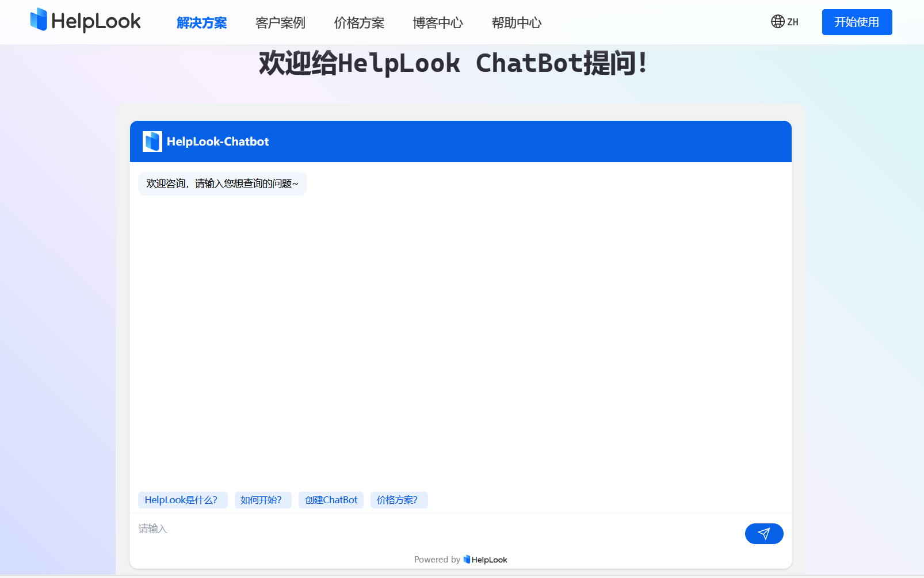Open the 价格方案 navigation item
The height and width of the screenshot is (578, 924).
tap(358, 23)
